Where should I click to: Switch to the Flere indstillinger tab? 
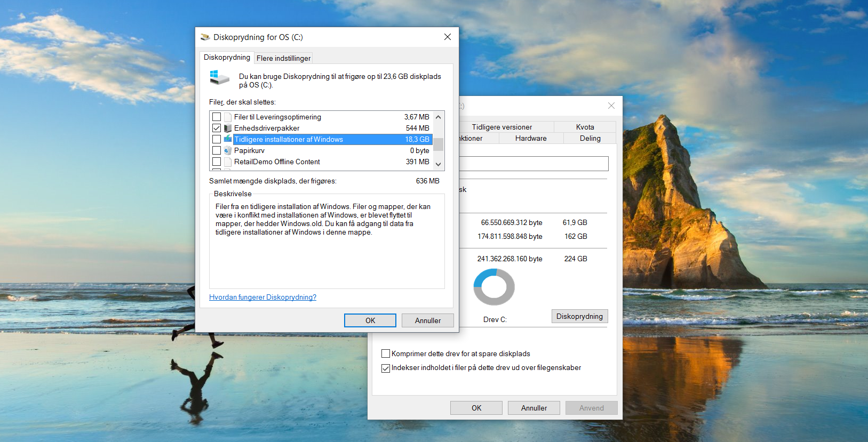(x=283, y=58)
